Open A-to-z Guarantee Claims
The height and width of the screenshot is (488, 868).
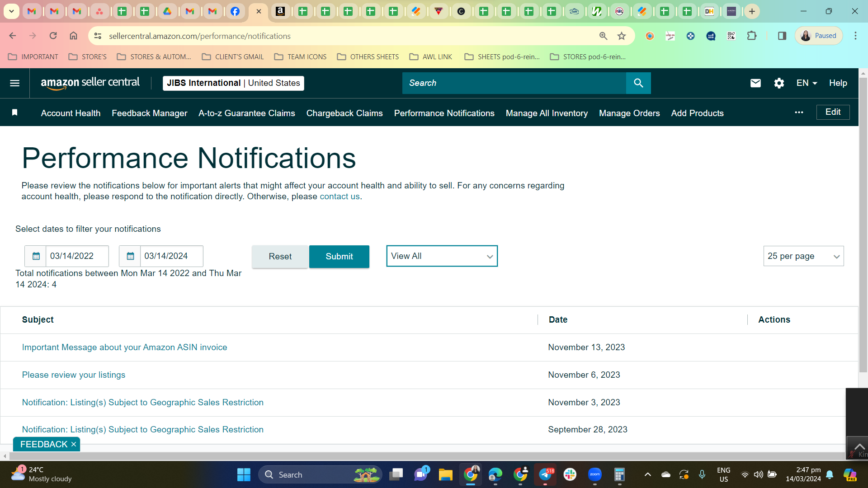tap(246, 113)
